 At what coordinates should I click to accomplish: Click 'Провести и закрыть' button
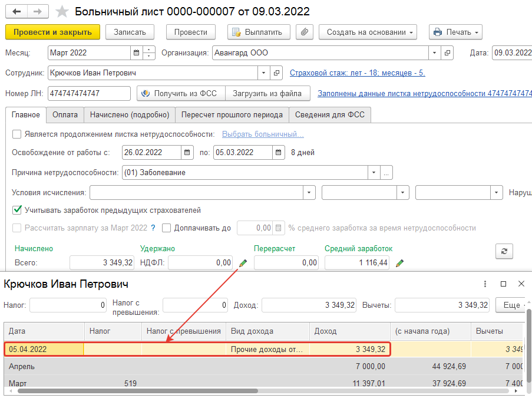(52, 32)
